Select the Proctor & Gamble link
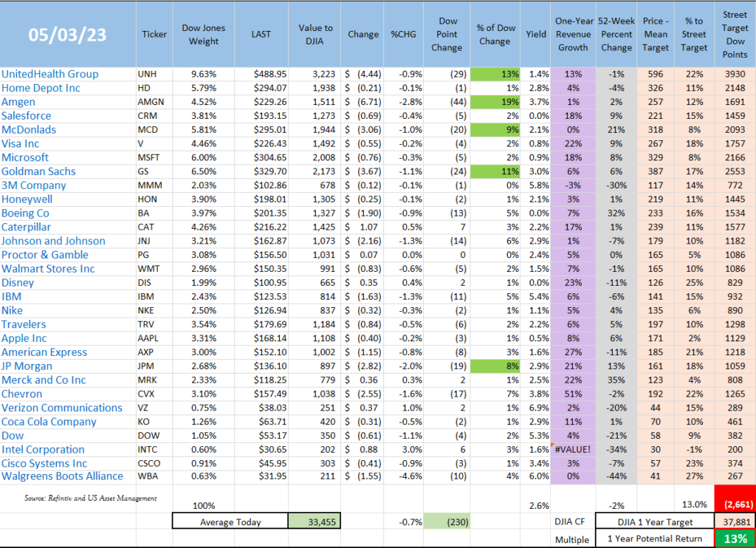The width and height of the screenshot is (756, 548). (45, 256)
